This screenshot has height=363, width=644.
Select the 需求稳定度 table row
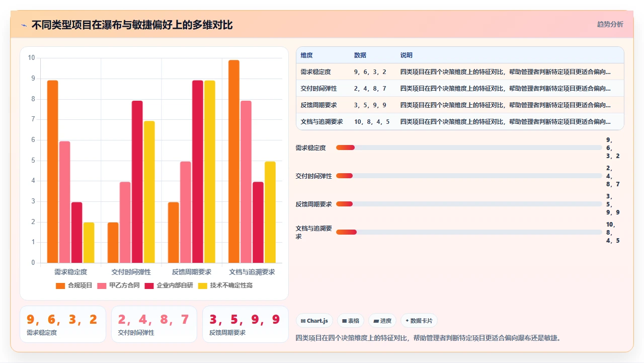(460, 71)
